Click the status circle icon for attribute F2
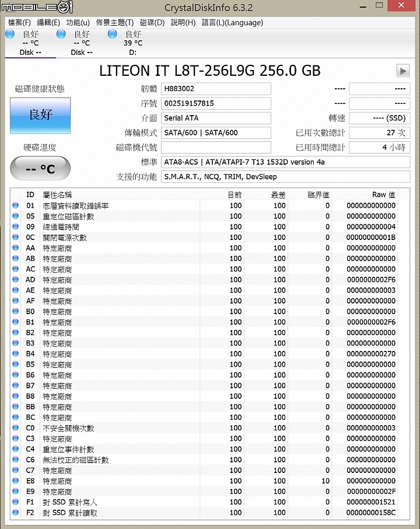Screen dimensions: 420x529 16,512
